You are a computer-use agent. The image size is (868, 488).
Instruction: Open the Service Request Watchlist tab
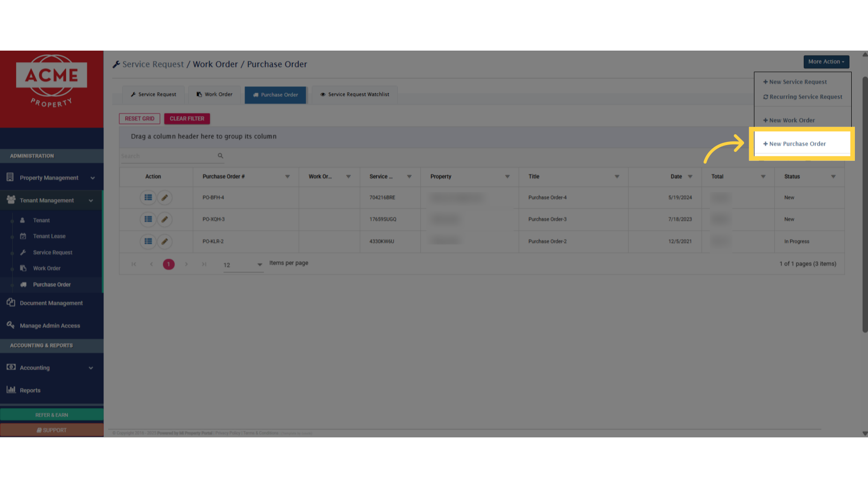pos(354,94)
